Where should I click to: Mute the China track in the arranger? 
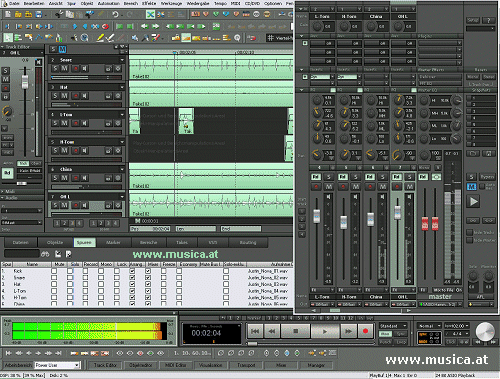64,178
